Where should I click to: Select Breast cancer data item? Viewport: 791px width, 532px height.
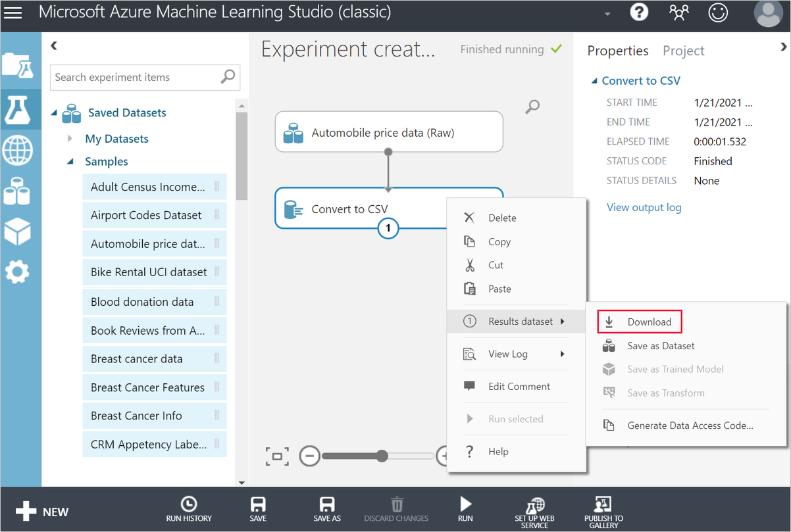tap(155, 359)
